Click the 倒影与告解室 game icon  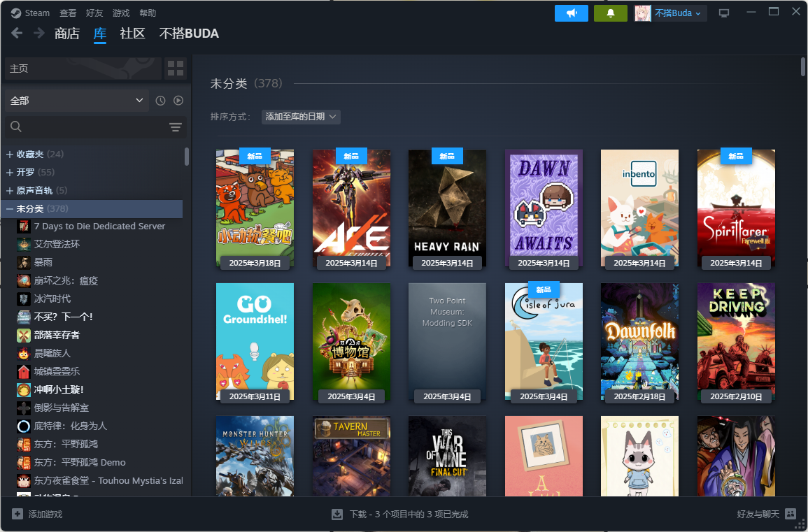click(24, 408)
